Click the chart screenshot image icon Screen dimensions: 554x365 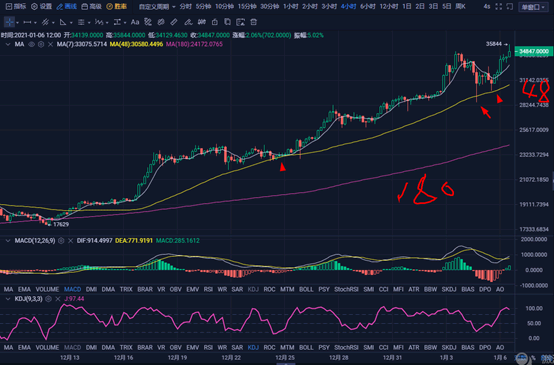[x=240, y=22]
